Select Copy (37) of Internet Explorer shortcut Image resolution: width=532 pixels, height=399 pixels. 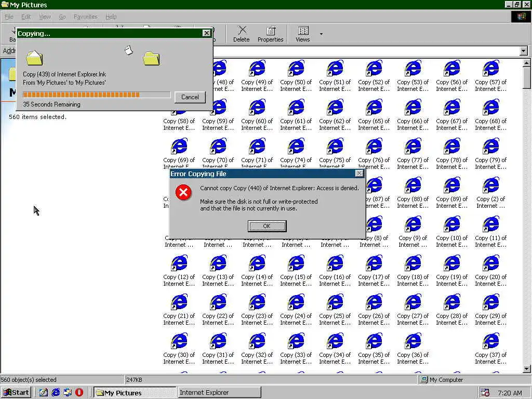pyautogui.click(x=490, y=349)
